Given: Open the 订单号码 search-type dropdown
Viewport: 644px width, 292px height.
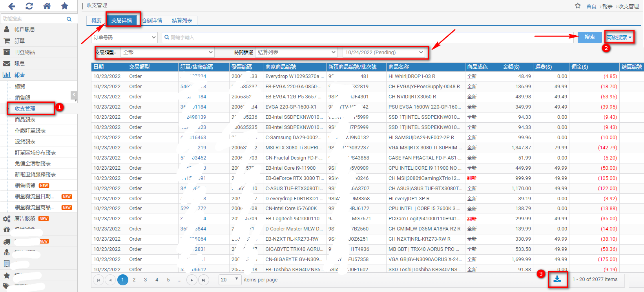Looking at the screenshot, I should pos(124,38).
